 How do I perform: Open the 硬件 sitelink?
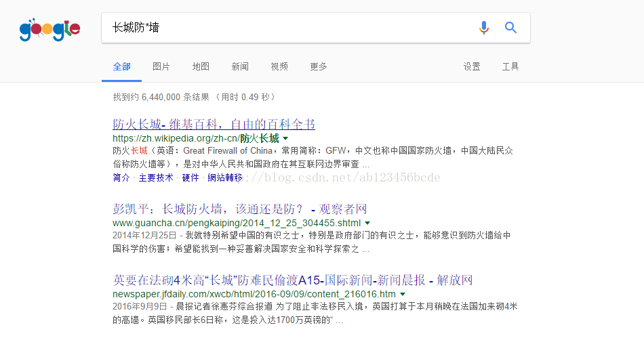click(x=190, y=177)
